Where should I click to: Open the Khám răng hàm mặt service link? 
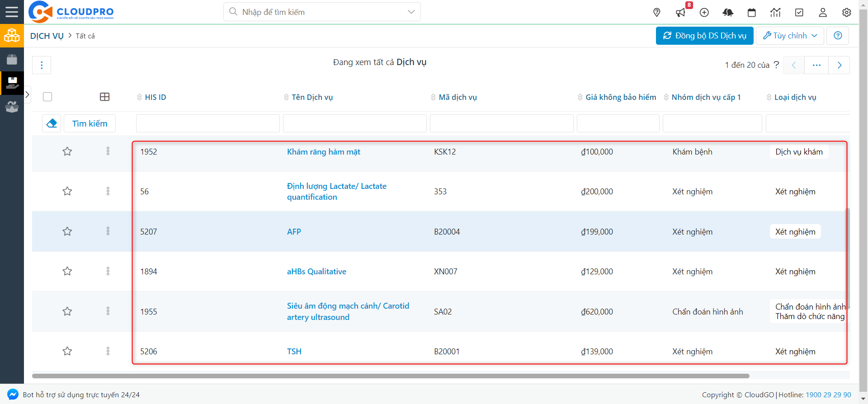(x=324, y=152)
